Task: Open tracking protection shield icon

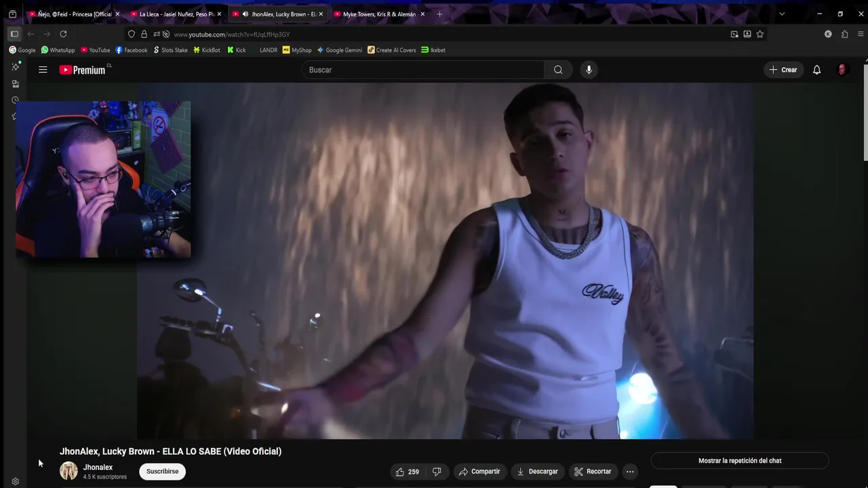Action: 132,34
